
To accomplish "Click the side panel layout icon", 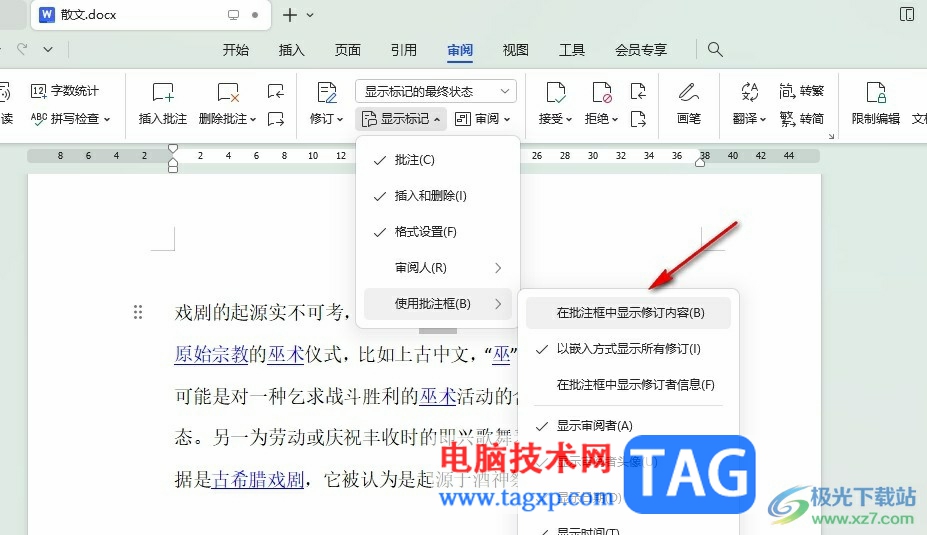I will (906, 15).
